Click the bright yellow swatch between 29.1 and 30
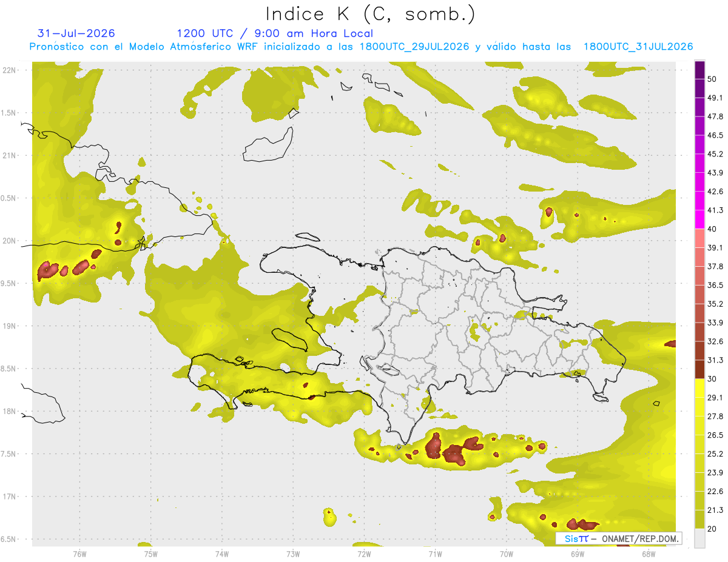The height and width of the screenshot is (562, 728). click(x=699, y=388)
